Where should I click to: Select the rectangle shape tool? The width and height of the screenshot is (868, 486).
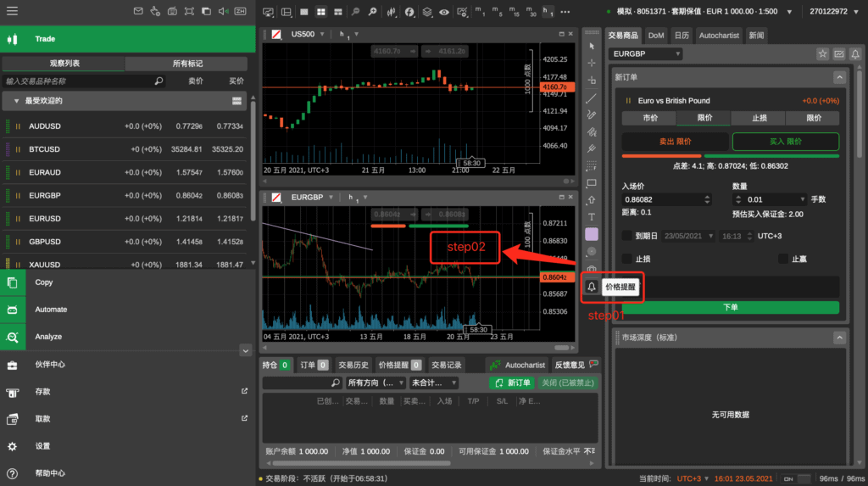[592, 183]
